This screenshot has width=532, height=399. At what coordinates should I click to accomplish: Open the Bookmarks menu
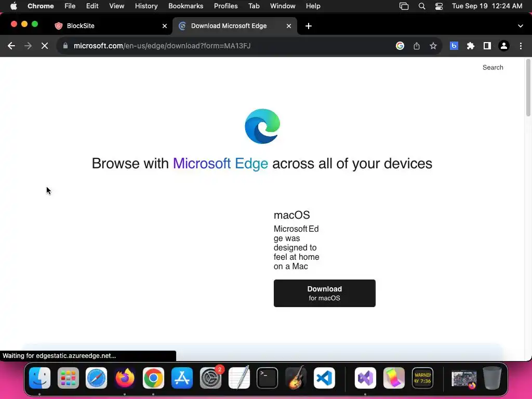point(186,6)
